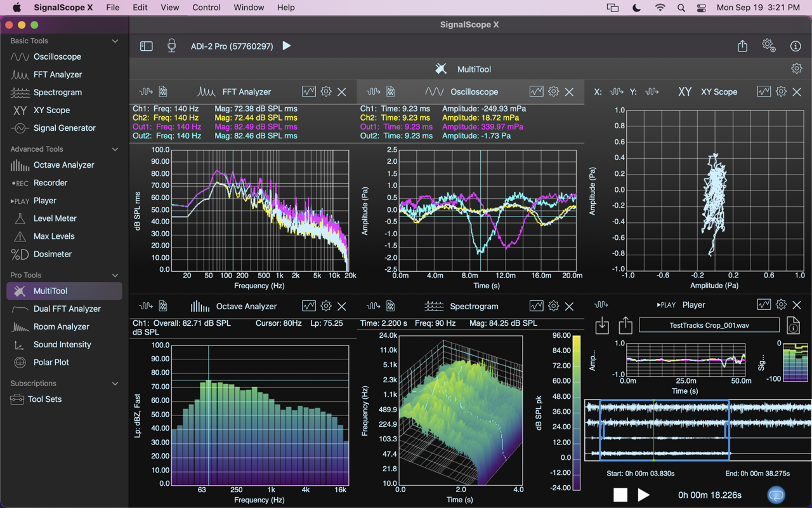812x508 pixels.
Task: Collapse the Basic Tools section
Action: [x=115, y=41]
